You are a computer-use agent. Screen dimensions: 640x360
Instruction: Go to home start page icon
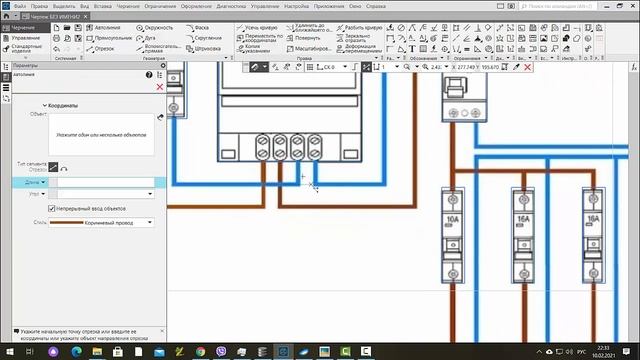6,16
